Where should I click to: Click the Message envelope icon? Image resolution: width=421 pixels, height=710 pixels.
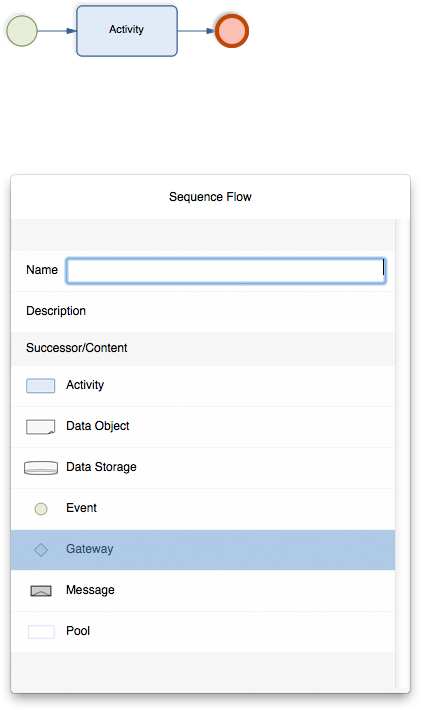[41, 591]
